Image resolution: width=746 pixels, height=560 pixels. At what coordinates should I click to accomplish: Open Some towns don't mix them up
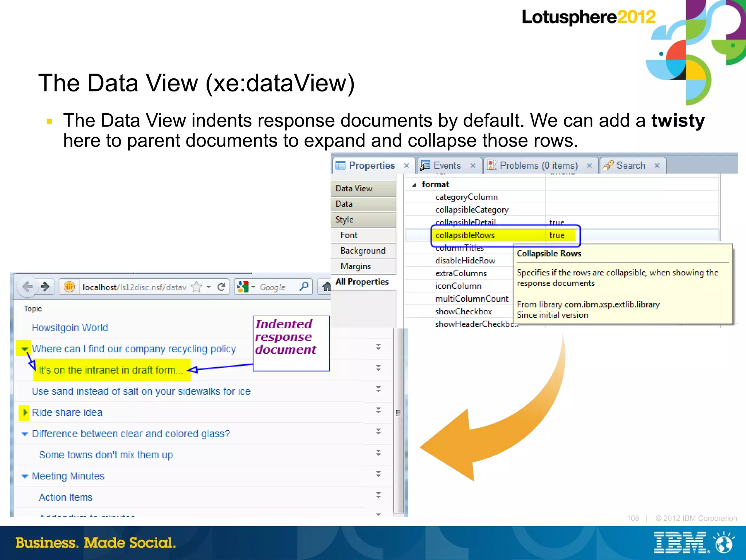106,455
